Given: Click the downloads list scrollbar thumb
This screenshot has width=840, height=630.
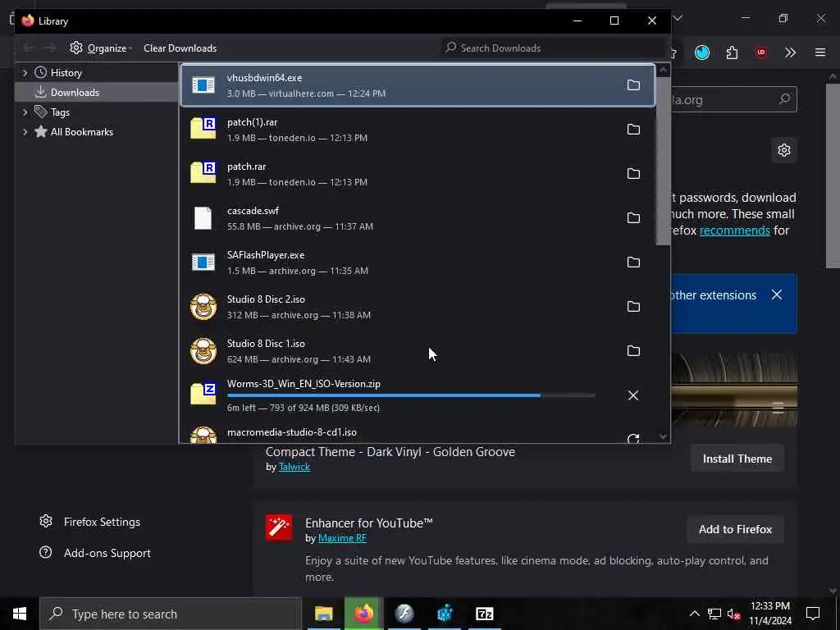Looking at the screenshot, I should coord(663,161).
